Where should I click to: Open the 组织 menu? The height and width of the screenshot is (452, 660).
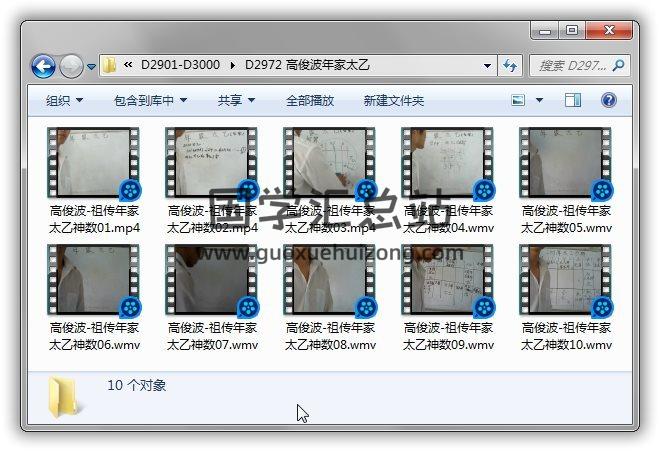pyautogui.click(x=64, y=100)
